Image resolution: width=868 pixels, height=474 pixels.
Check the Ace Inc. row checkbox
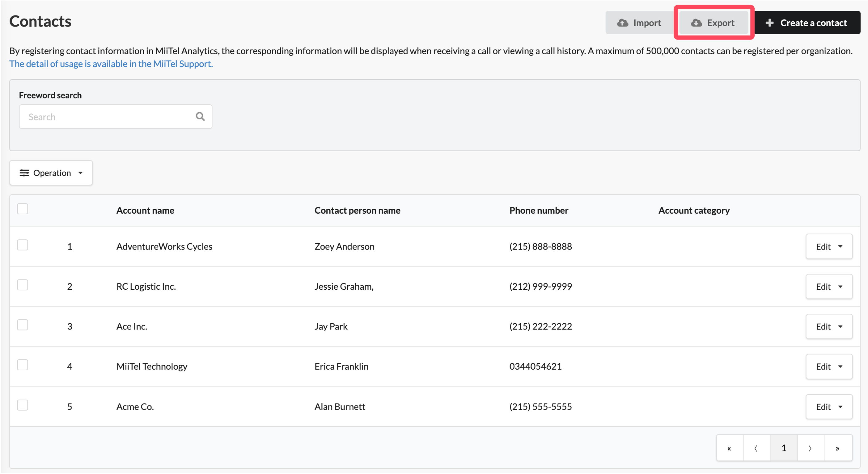pyautogui.click(x=23, y=325)
